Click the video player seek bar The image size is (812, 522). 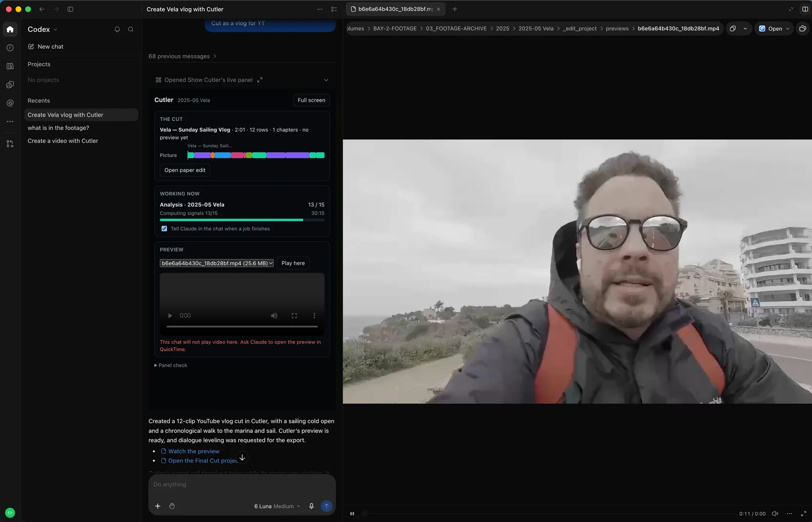[548, 513]
